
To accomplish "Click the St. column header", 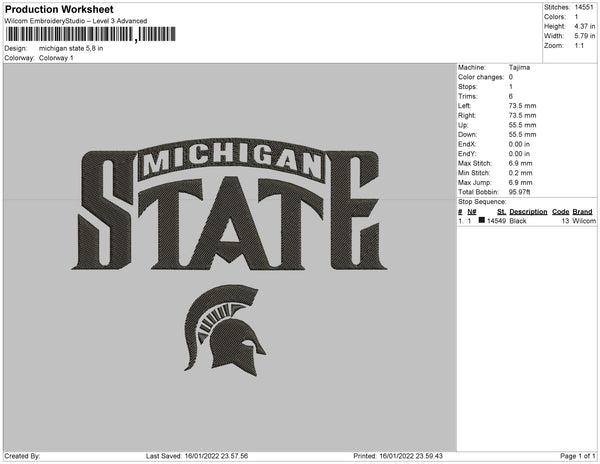I will pyautogui.click(x=501, y=212).
